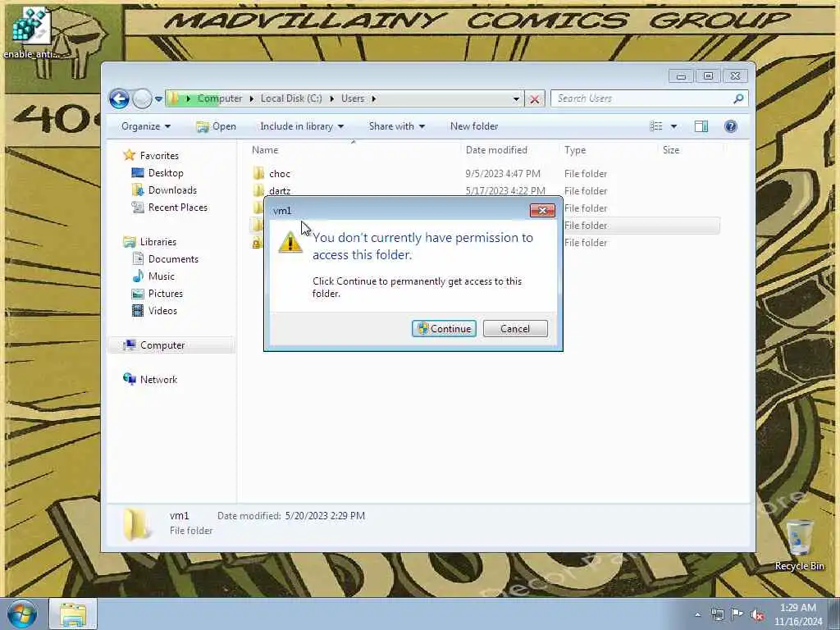Select Computer in the navigation pane
The height and width of the screenshot is (630, 840).
[162, 345]
